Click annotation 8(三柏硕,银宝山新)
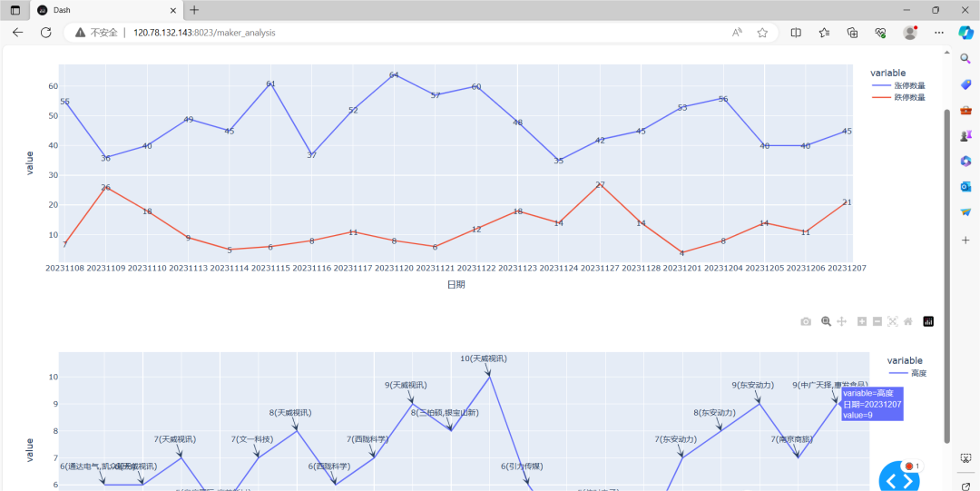 coord(445,413)
